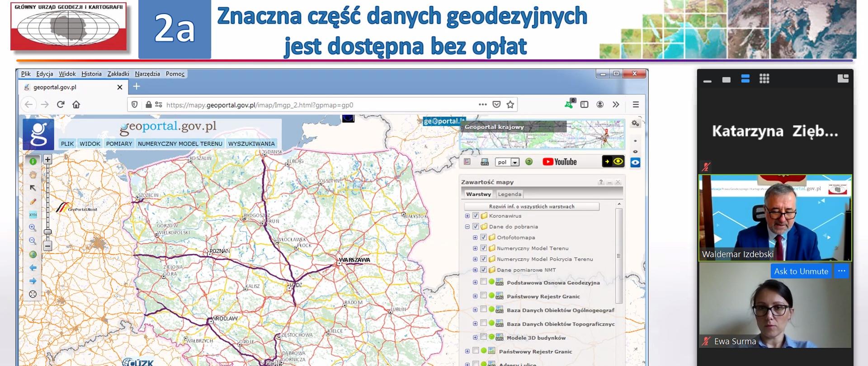Toggle the high-contrast eye button
This screenshot has height=366, width=868.
[613, 161]
